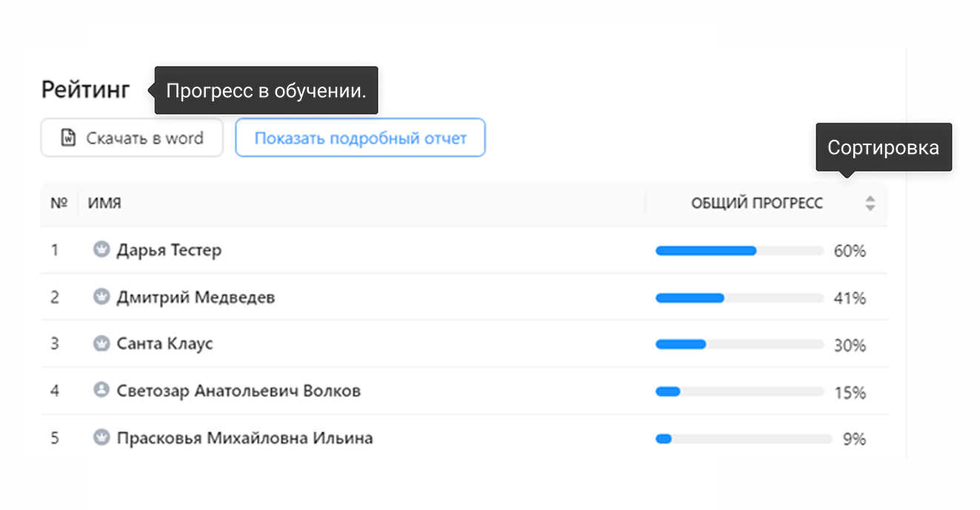Screen dimensions: 980x510
Task: Download the rating via Скачать в word
Action: point(132,138)
